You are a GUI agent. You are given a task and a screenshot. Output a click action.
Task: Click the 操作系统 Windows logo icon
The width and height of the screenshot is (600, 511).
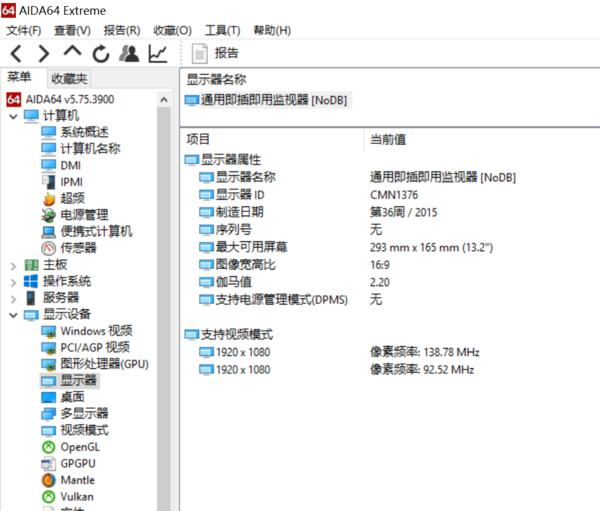[31, 281]
